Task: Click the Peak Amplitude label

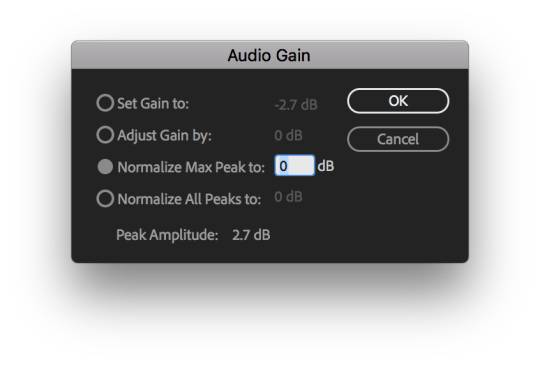Action: [167, 235]
